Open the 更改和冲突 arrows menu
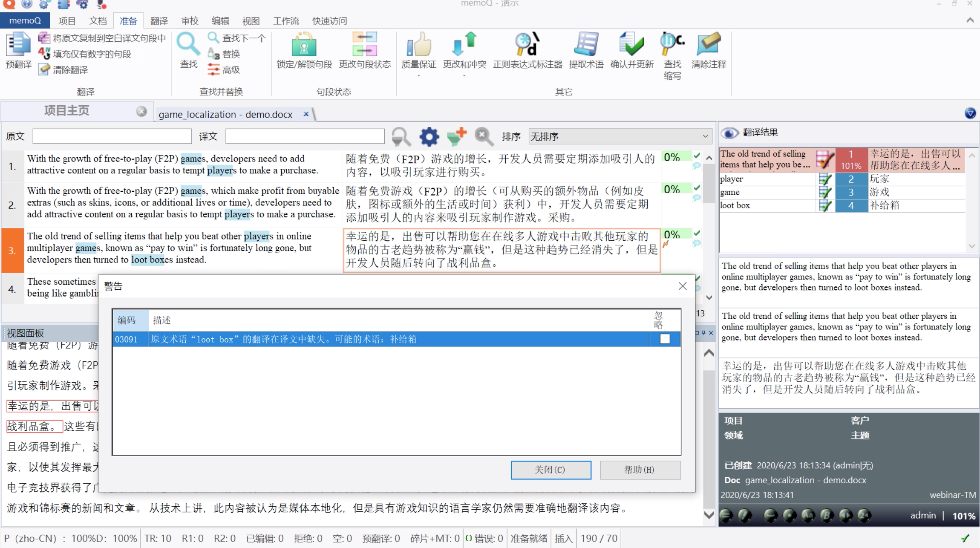This screenshot has height=548, width=980. tap(464, 54)
